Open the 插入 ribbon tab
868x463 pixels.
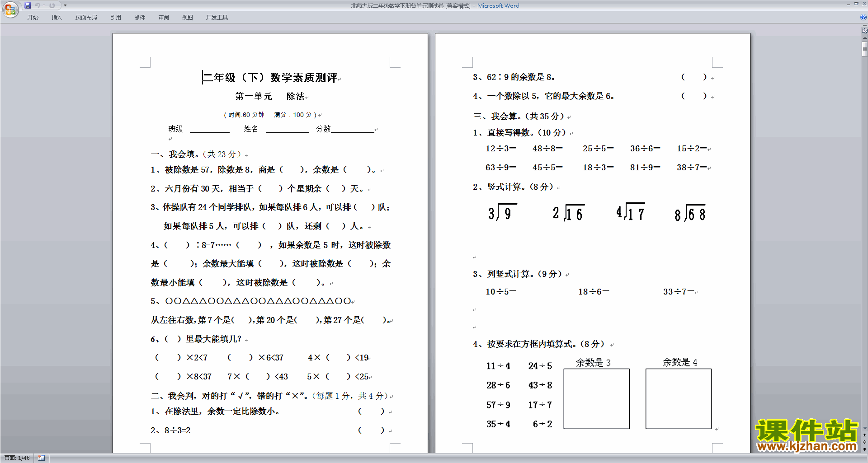click(57, 17)
